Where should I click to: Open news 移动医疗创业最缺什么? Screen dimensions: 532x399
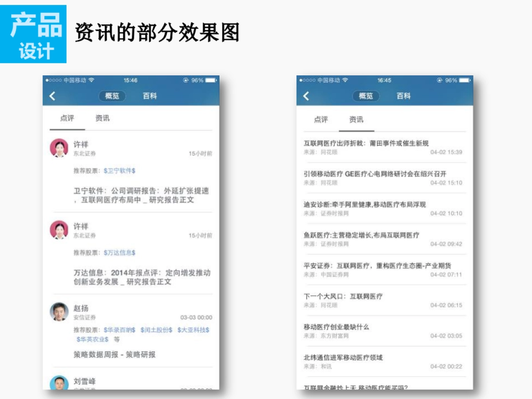point(336,327)
